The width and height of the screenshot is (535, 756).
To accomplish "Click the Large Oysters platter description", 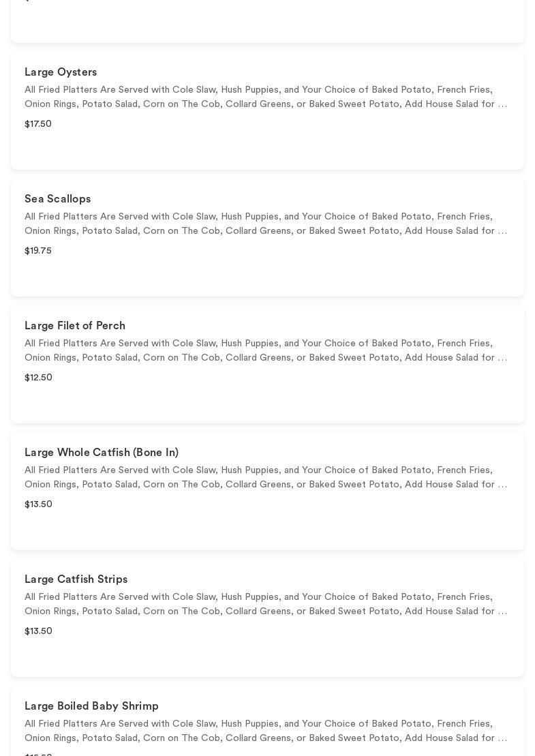I will (266, 97).
